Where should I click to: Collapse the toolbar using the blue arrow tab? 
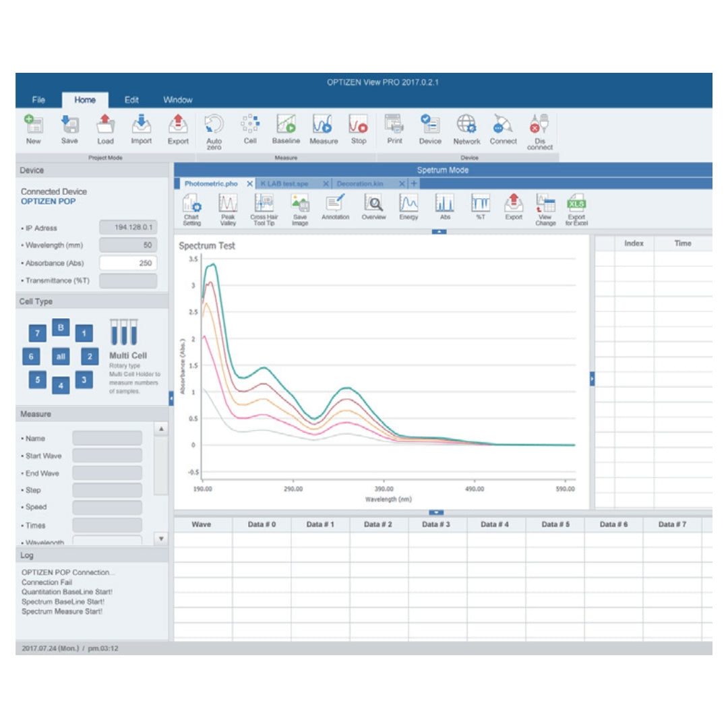[x=438, y=231]
